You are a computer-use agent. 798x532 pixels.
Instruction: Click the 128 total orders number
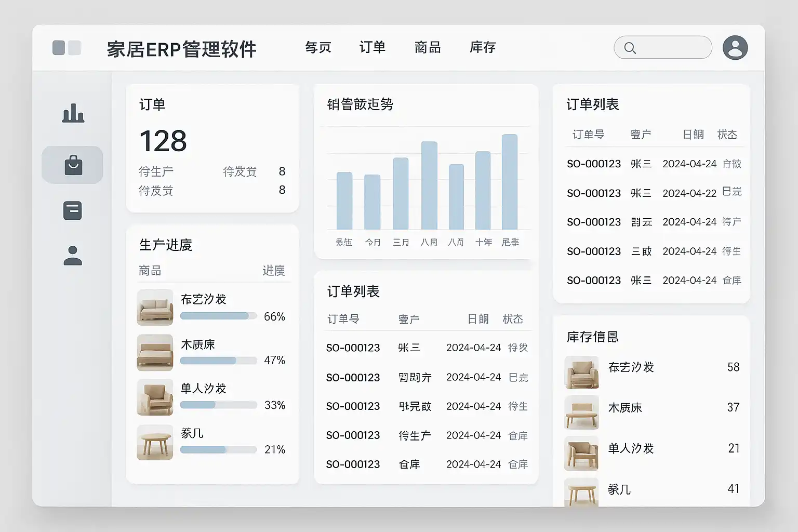click(x=163, y=141)
